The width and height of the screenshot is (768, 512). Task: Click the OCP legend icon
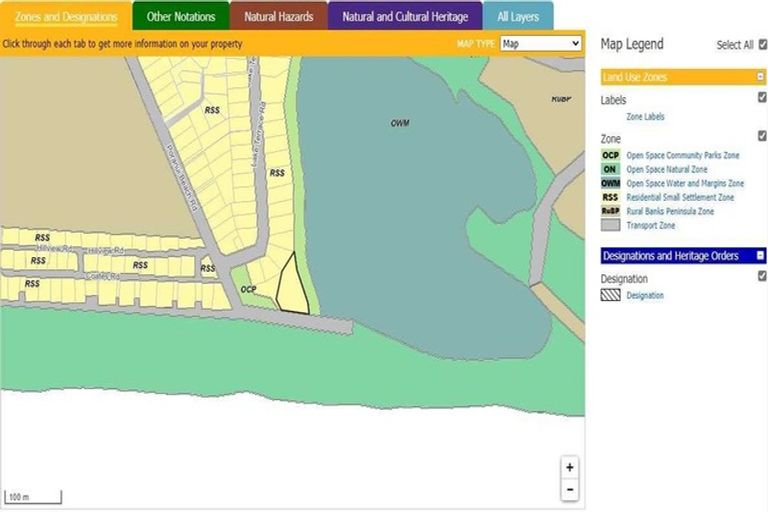coord(610,156)
